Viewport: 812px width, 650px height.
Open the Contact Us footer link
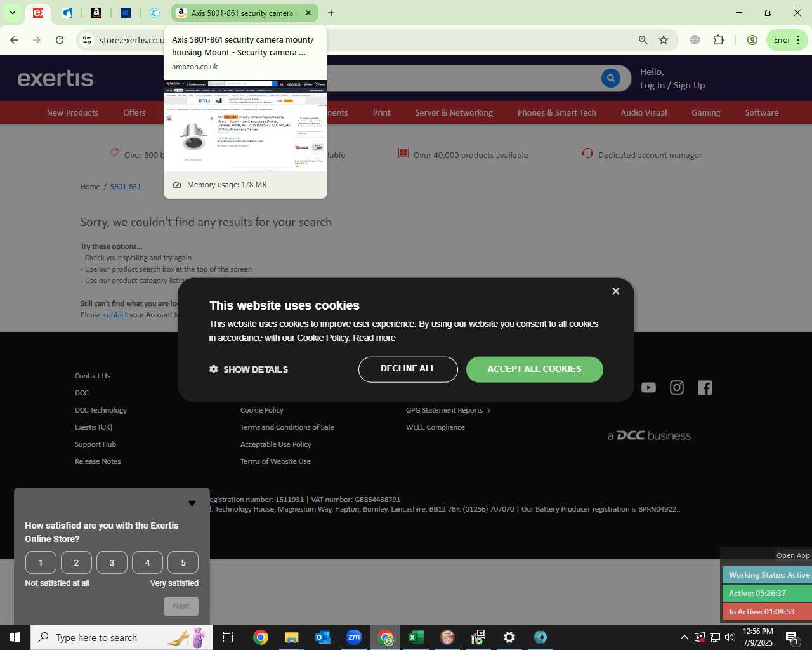pos(92,376)
